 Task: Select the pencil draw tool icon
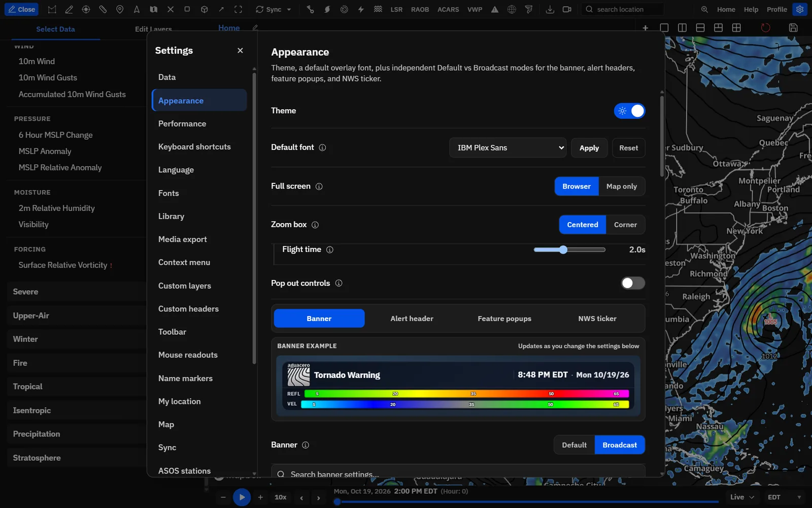point(69,9)
